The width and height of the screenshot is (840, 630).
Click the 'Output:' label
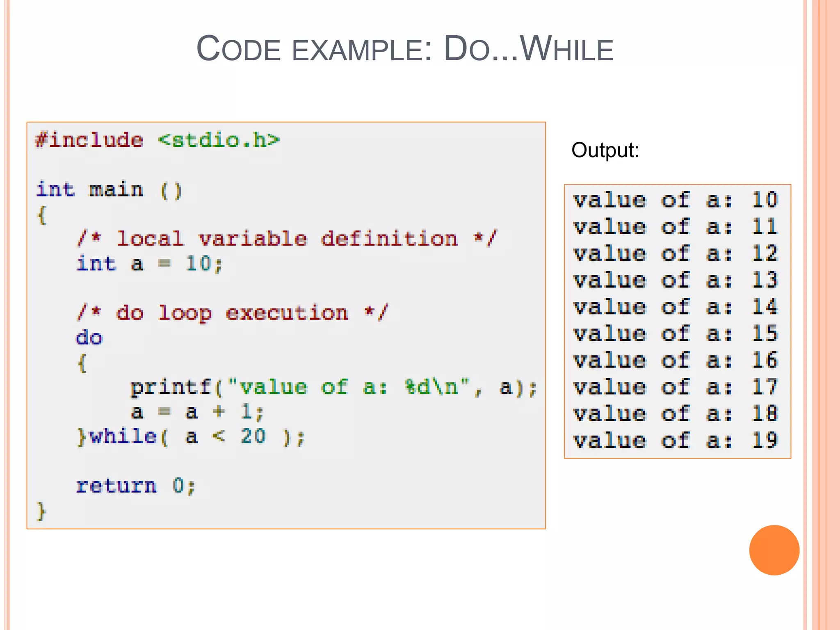click(605, 150)
